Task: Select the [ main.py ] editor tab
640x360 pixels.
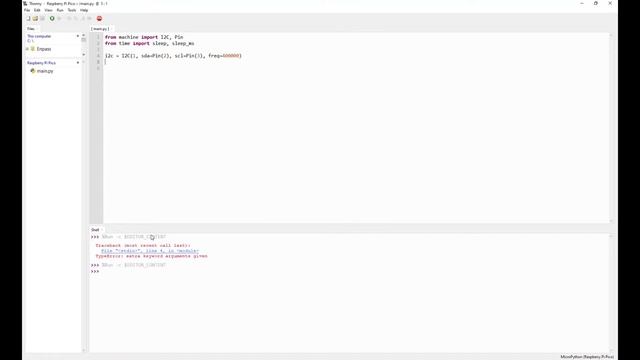Action: 100,29
